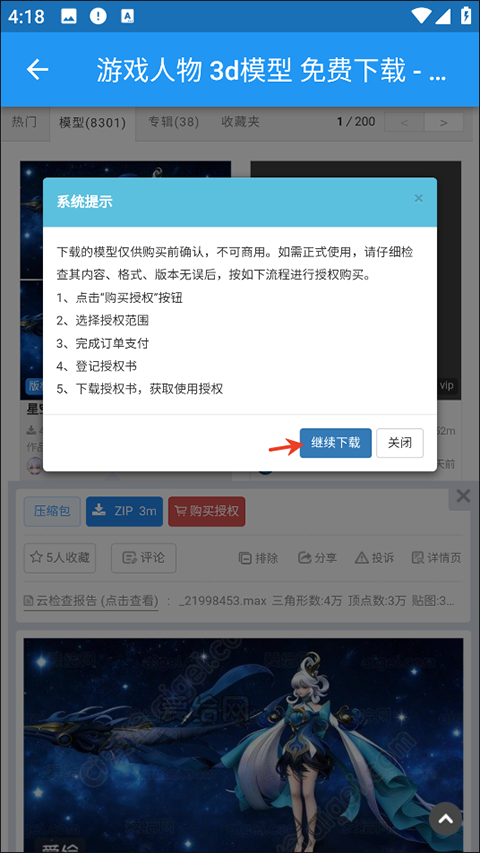Click the 继续下载 button
Screen dimensions: 480x853
tap(336, 443)
